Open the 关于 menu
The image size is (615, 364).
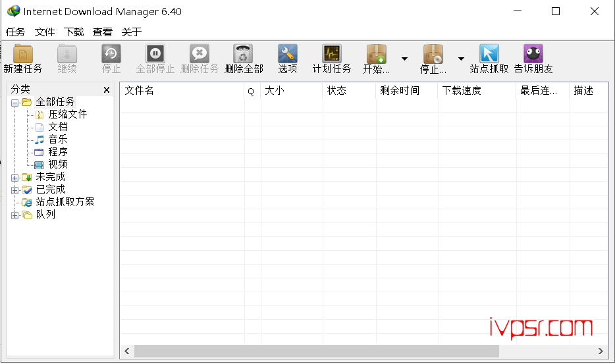pyautogui.click(x=132, y=32)
